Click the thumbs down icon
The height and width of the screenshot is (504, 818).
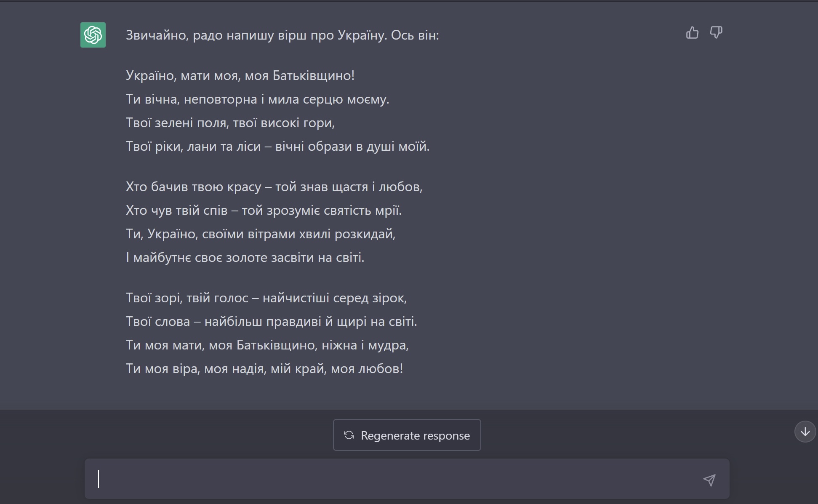716,33
